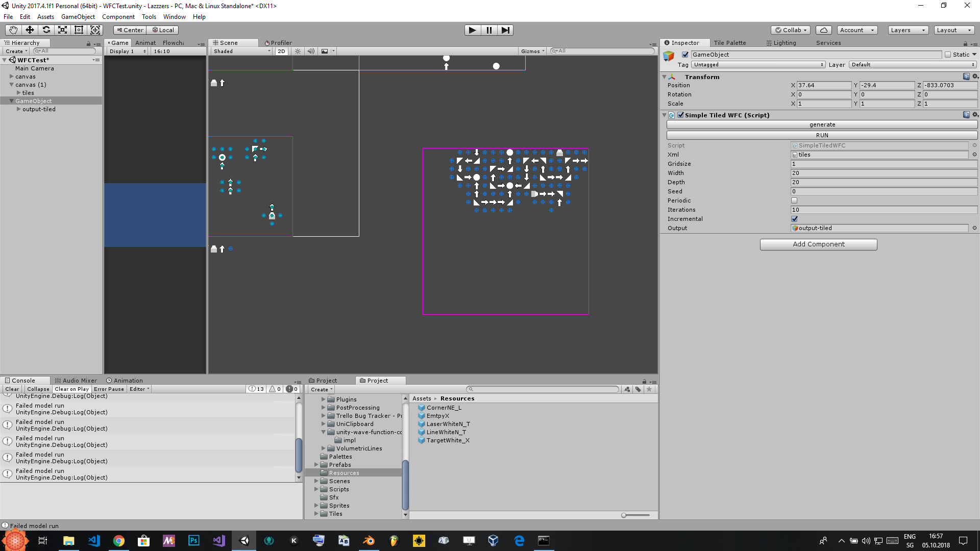Click the Step frame button
This screenshot has height=551, width=980.
505,30
